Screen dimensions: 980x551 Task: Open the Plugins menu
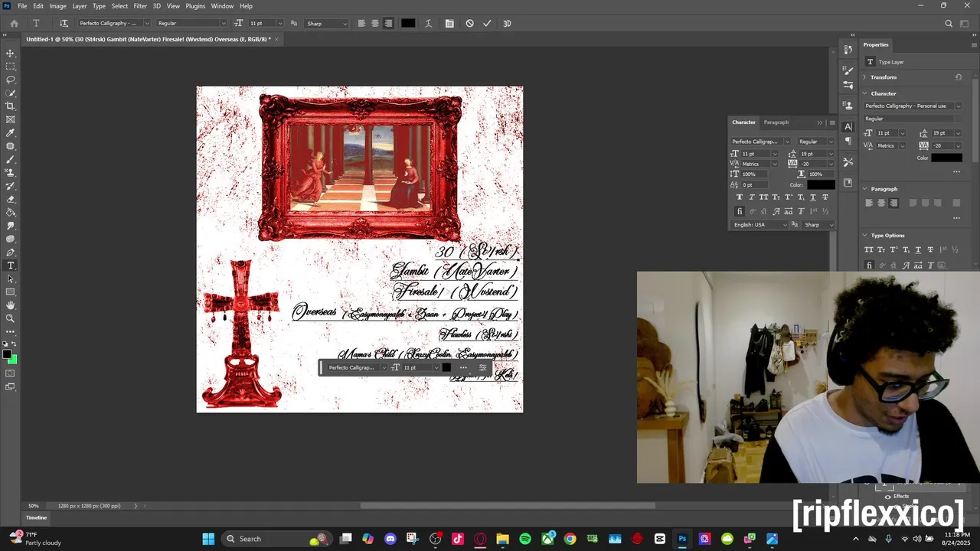[x=195, y=6]
